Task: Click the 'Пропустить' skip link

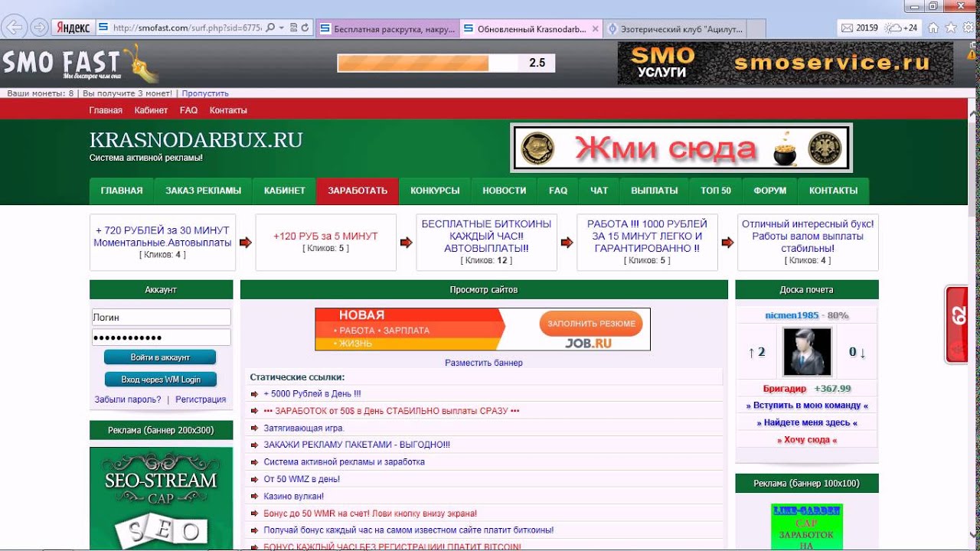Action: tap(205, 93)
